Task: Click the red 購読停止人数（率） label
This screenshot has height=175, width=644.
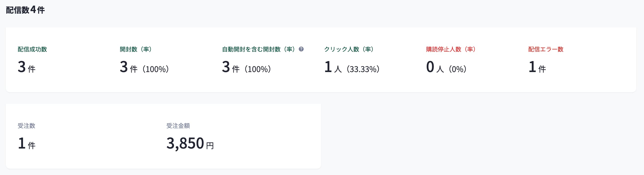Action: point(451,49)
